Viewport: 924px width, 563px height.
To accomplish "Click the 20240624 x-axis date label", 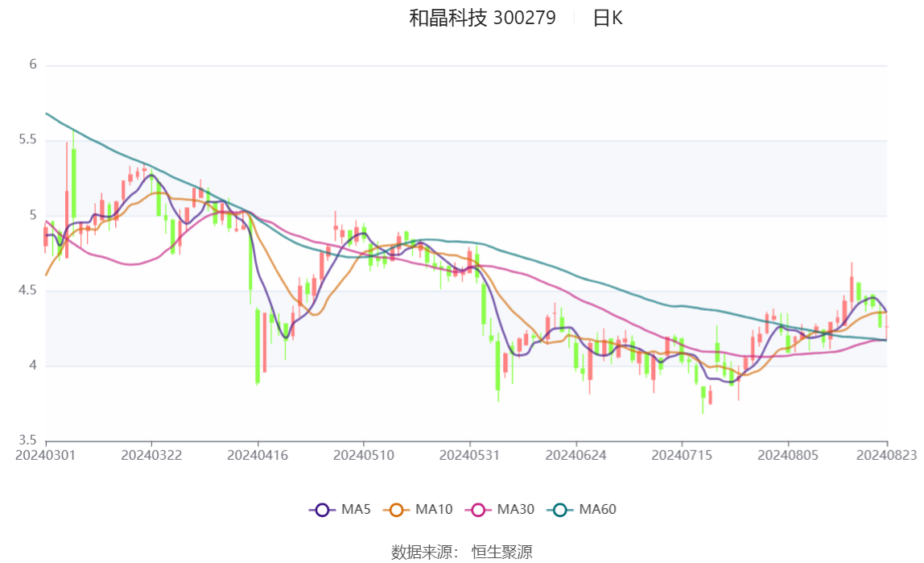I will point(575,455).
